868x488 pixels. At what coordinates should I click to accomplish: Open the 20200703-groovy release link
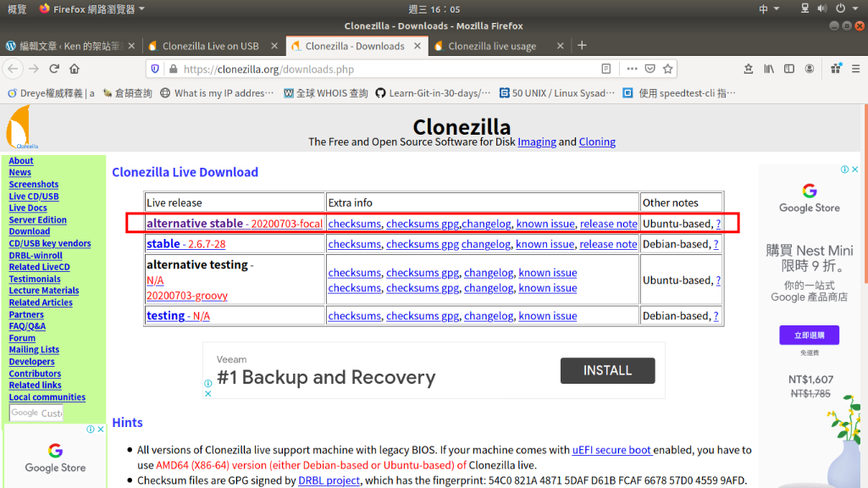click(x=187, y=296)
